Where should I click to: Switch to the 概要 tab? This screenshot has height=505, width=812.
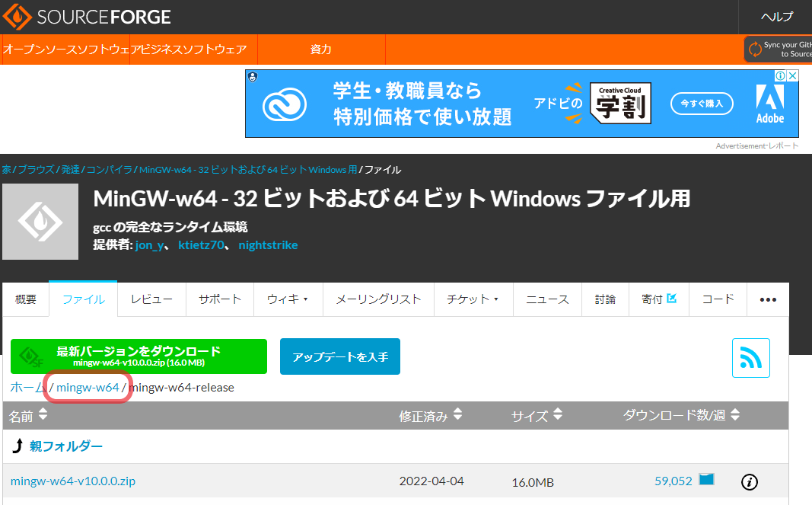coord(25,299)
